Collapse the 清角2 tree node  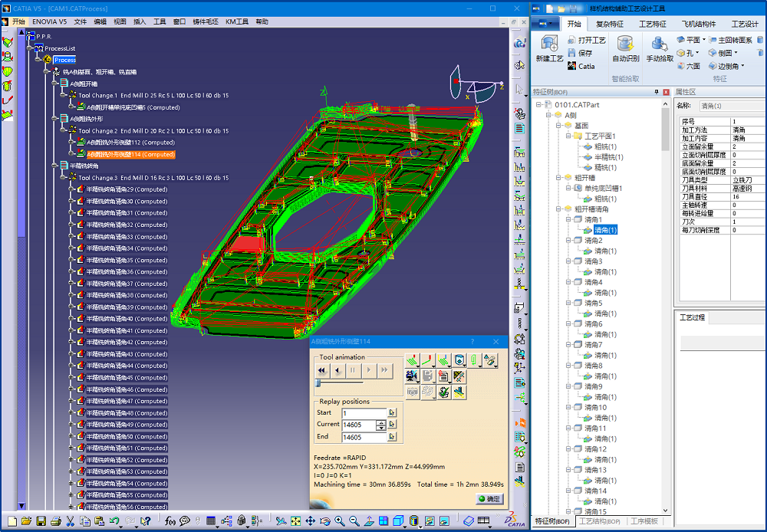569,240
